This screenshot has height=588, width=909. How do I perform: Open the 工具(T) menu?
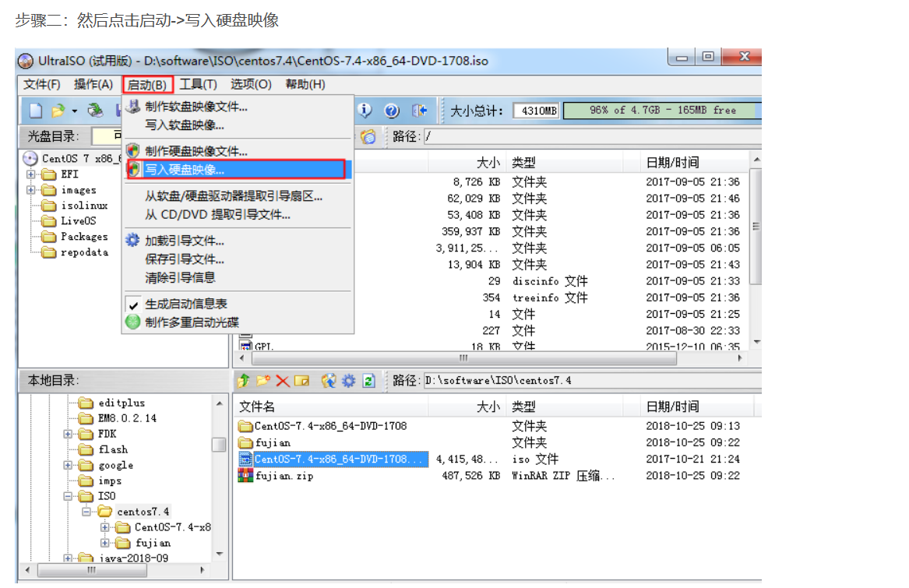point(199,85)
